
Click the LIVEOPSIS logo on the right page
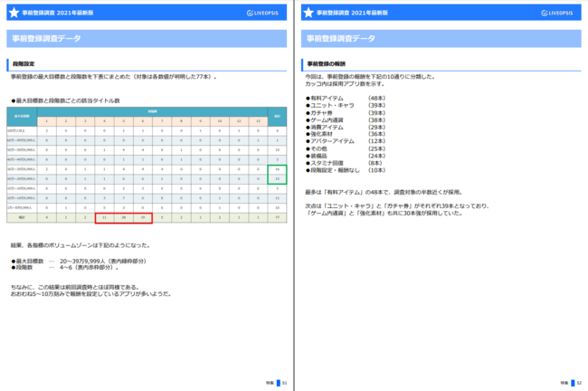tap(557, 13)
